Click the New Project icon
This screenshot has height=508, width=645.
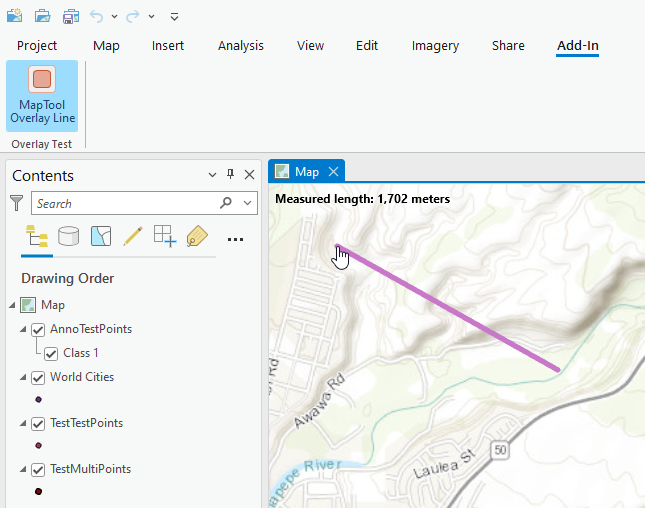coord(15,16)
